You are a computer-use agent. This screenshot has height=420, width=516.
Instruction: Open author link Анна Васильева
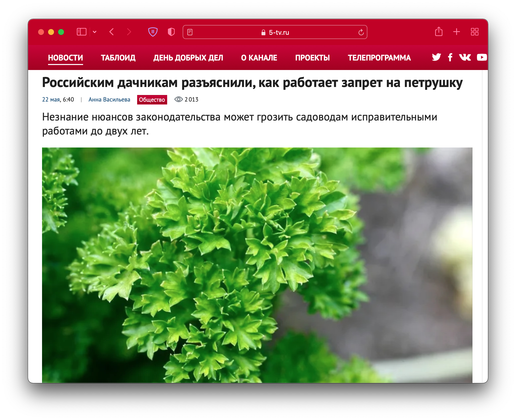[x=109, y=99]
